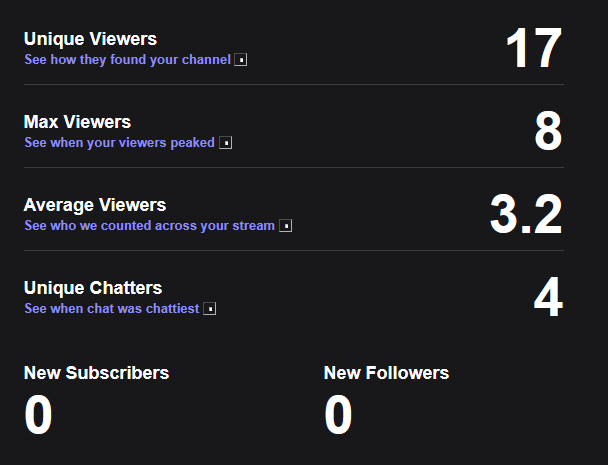Click the Unique Viewers count of 17
The width and height of the screenshot is (608, 465).
[534, 48]
